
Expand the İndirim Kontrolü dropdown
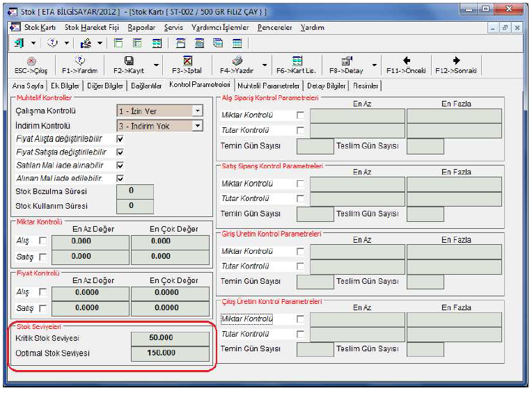(x=198, y=126)
